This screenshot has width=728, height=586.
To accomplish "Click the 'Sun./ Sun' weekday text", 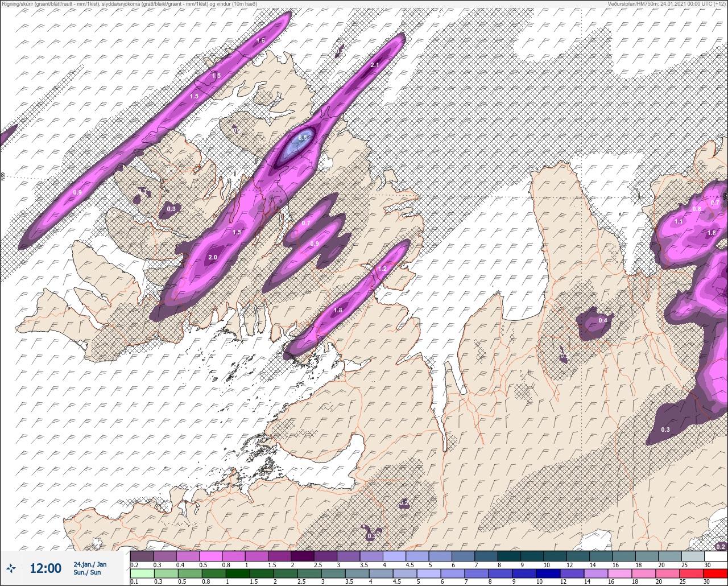I will [88, 572].
